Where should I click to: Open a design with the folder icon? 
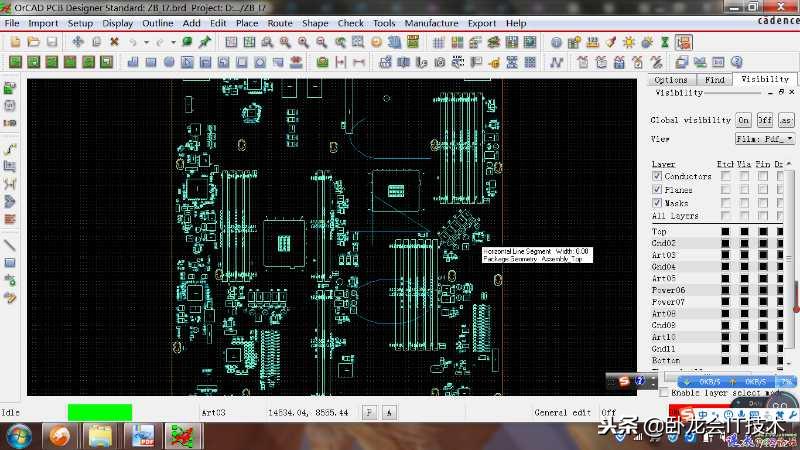(33, 42)
